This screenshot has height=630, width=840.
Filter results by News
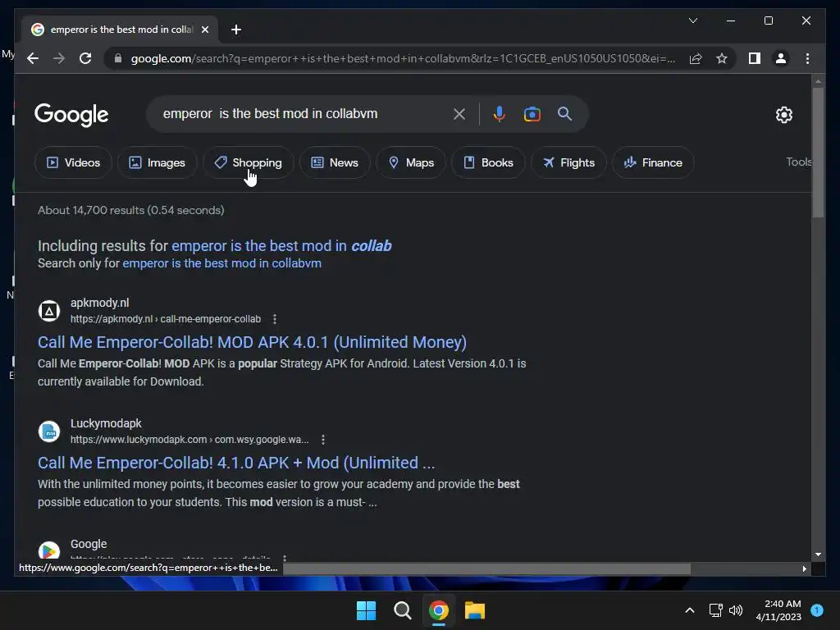click(335, 162)
